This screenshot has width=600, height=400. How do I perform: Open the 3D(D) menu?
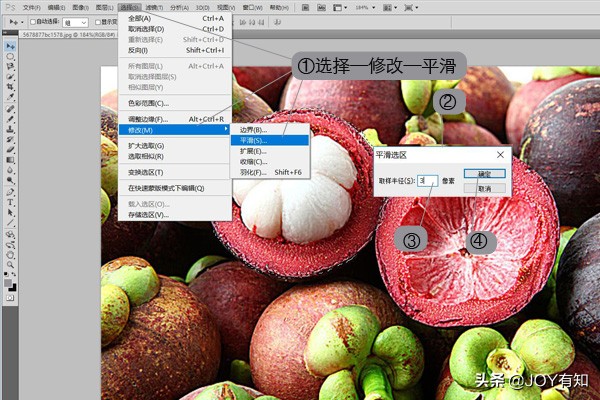(203, 8)
